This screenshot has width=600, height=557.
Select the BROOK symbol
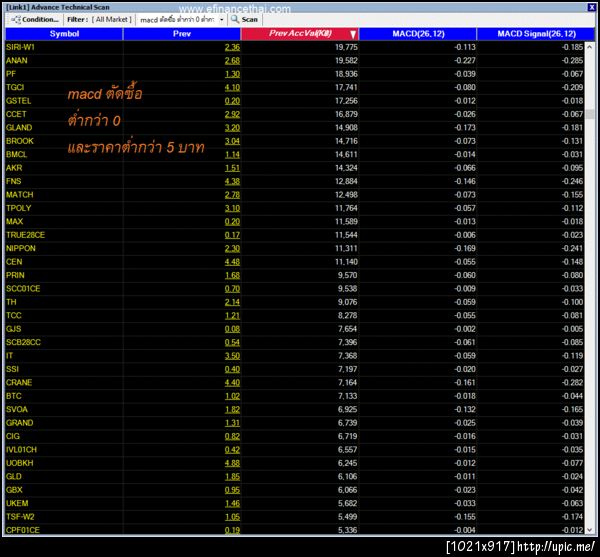coord(20,141)
